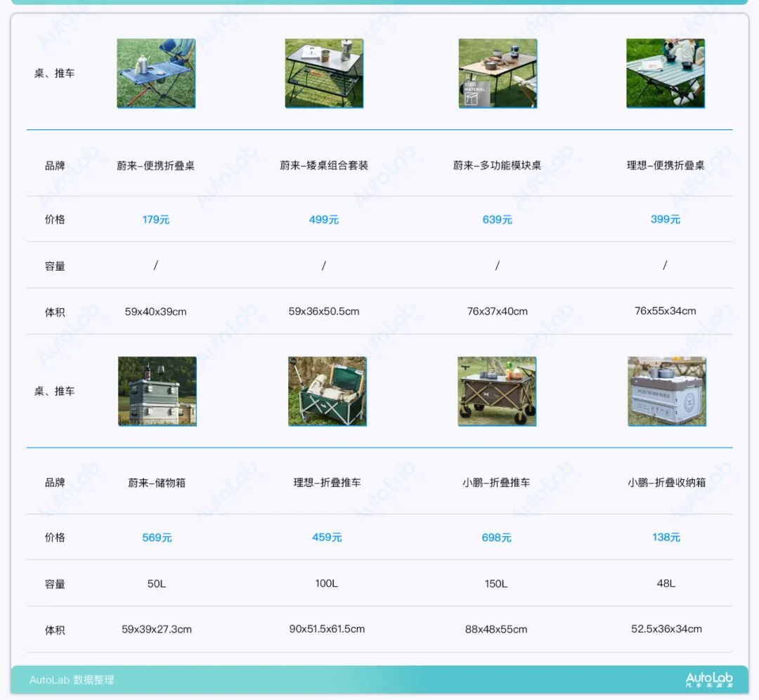Click the 138元 price

click(666, 538)
